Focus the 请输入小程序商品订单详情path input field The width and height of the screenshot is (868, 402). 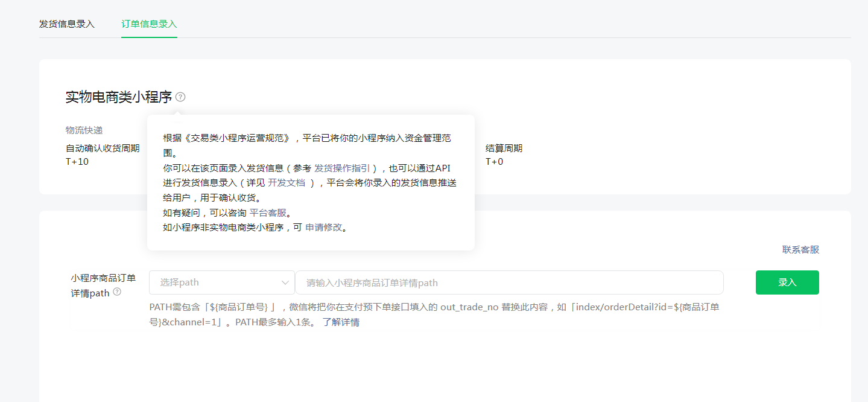coord(508,282)
